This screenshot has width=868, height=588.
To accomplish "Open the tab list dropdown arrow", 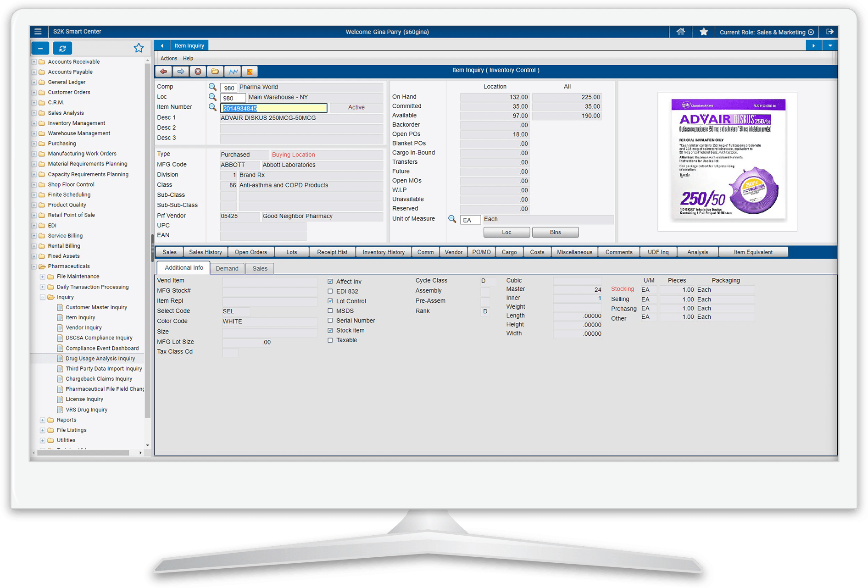I will pyautogui.click(x=830, y=45).
